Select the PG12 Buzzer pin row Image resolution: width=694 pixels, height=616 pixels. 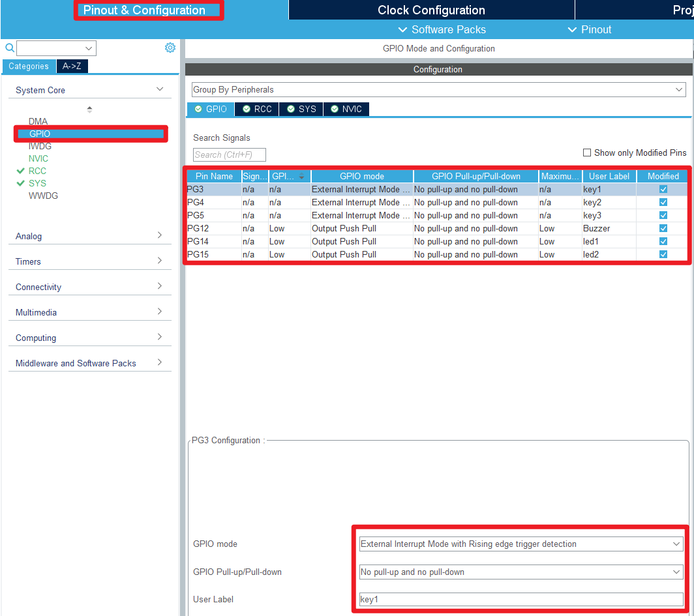(x=436, y=228)
